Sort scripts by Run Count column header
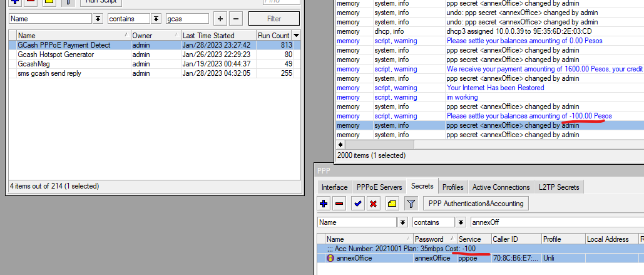644x275 pixels. tap(274, 35)
